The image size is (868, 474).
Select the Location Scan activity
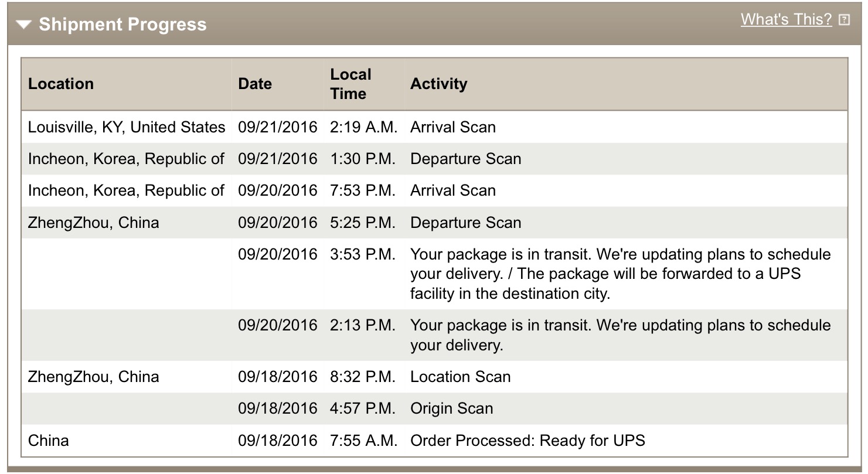(460, 377)
